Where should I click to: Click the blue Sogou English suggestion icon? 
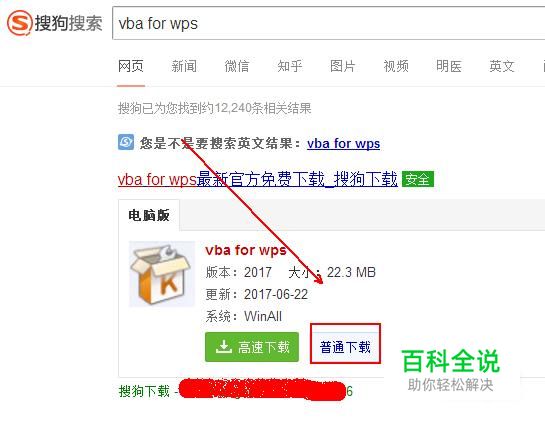126,142
